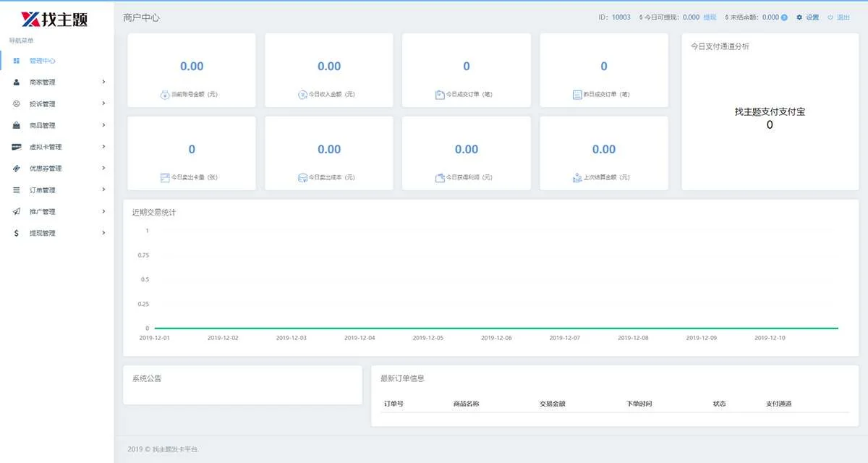Click the blue help icon beside 未结余额

[x=784, y=17]
